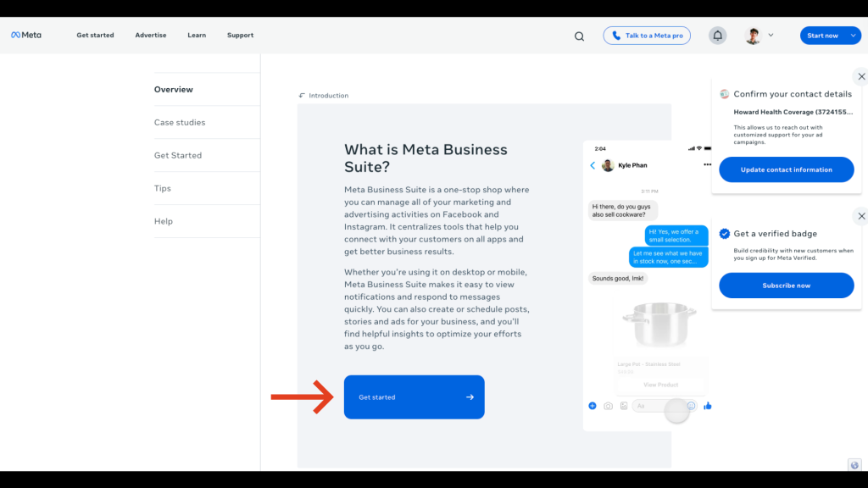Image resolution: width=868 pixels, height=488 pixels.
Task: Click the blue plus icon in the chat toolbar
Action: click(x=593, y=406)
